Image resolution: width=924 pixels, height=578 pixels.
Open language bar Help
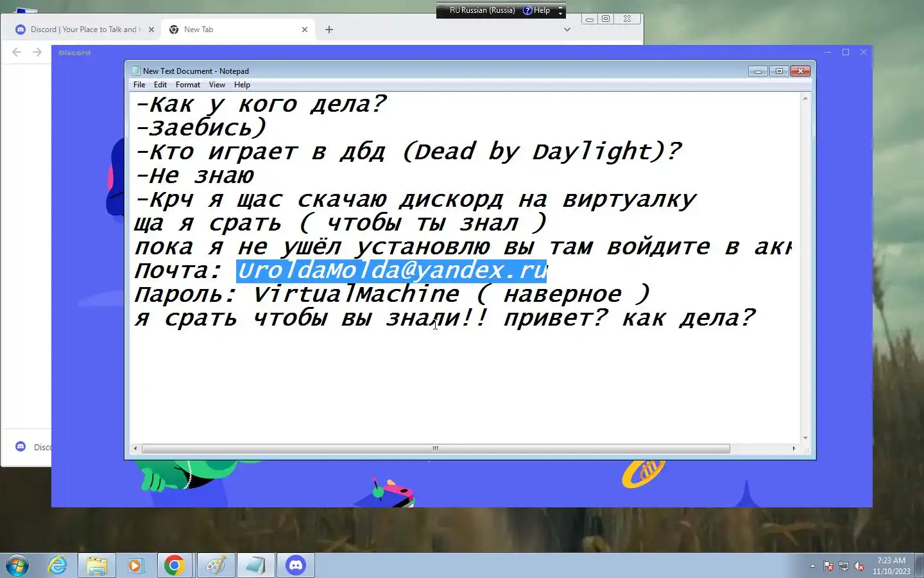(x=537, y=10)
